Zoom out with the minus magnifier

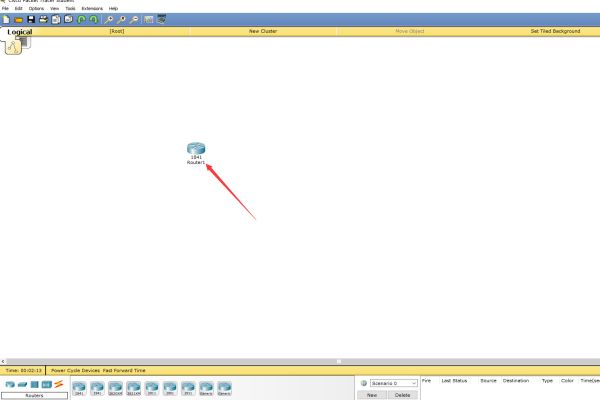coord(134,20)
